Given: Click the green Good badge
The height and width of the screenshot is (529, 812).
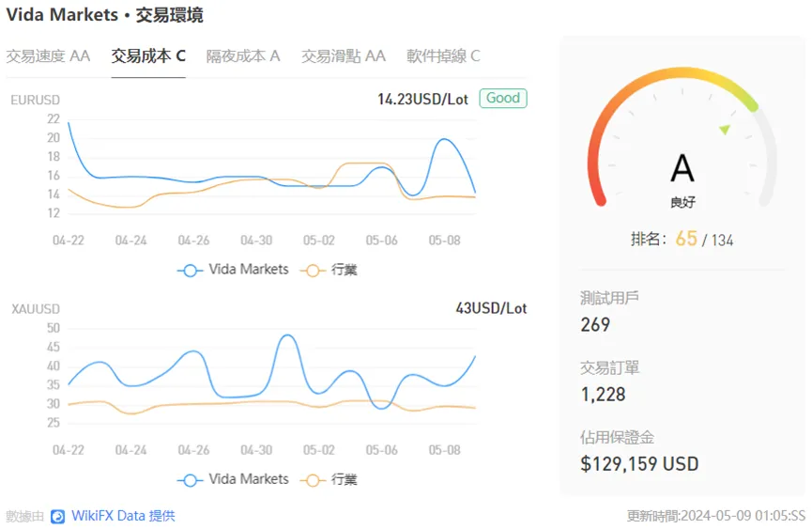Looking at the screenshot, I should tap(503, 98).
